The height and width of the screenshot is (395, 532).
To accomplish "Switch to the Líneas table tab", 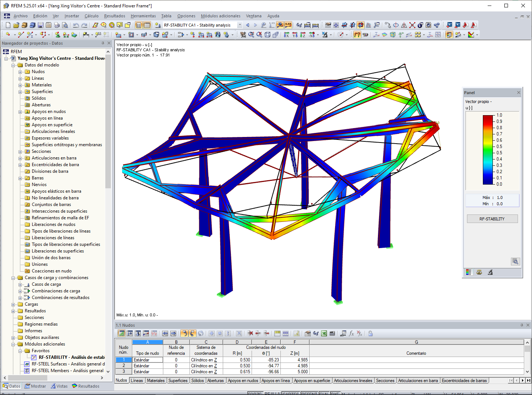I will tap(137, 380).
